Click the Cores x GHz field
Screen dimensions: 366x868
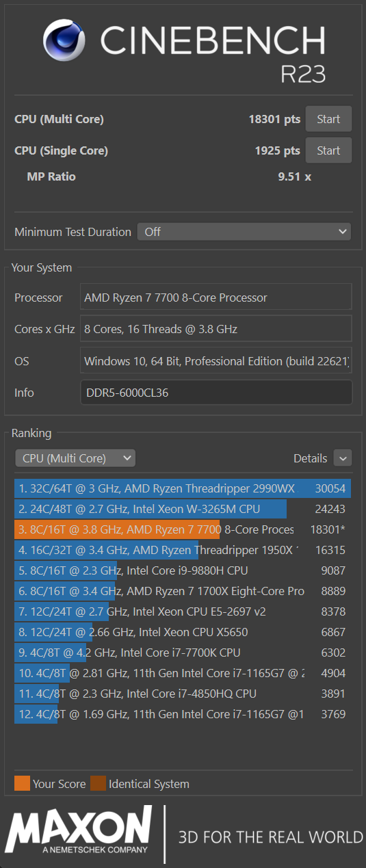[x=216, y=329]
